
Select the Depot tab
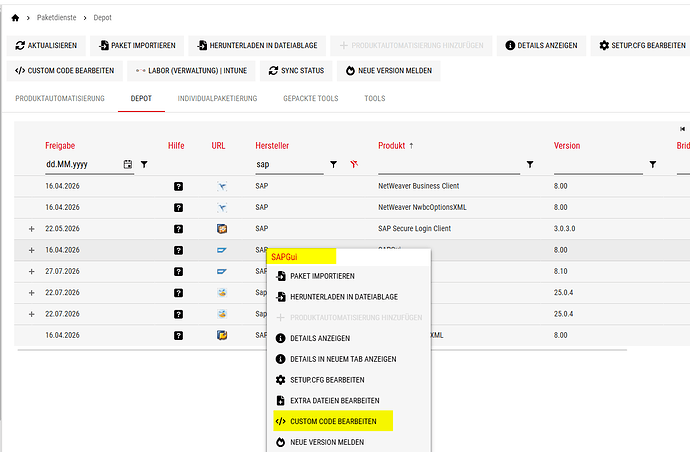(x=141, y=99)
